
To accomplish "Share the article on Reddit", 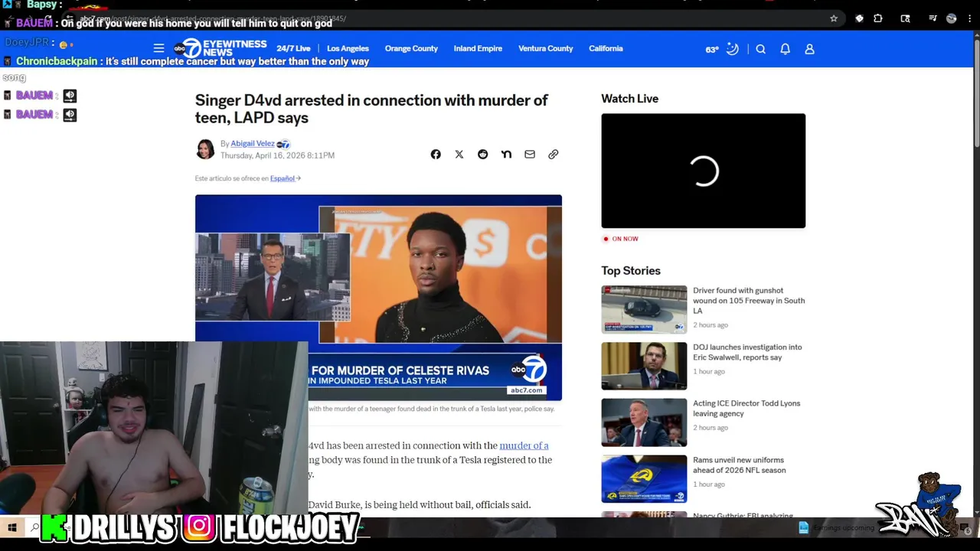I will click(482, 155).
